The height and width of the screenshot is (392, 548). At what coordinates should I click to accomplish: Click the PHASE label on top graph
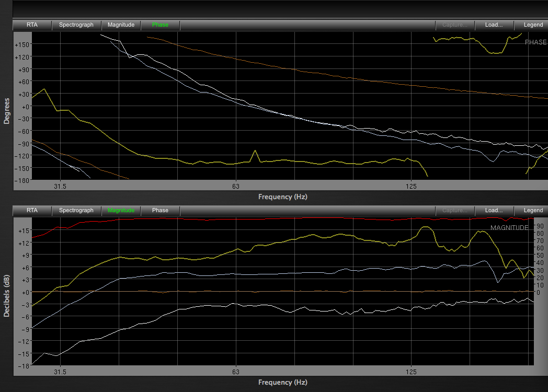point(535,42)
